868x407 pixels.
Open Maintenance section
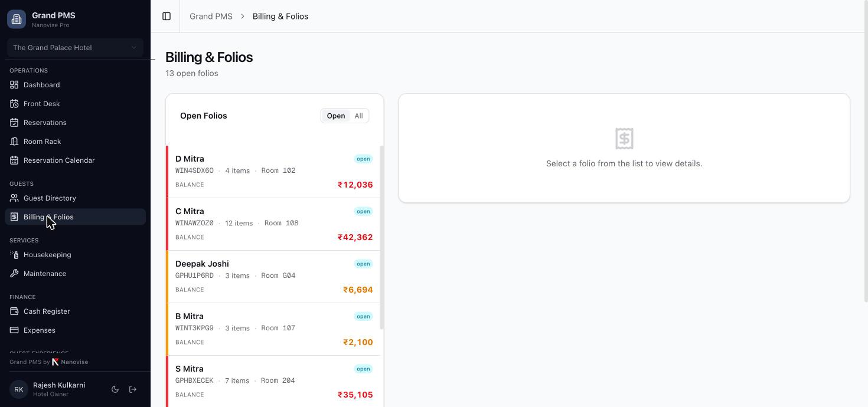pyautogui.click(x=75, y=274)
